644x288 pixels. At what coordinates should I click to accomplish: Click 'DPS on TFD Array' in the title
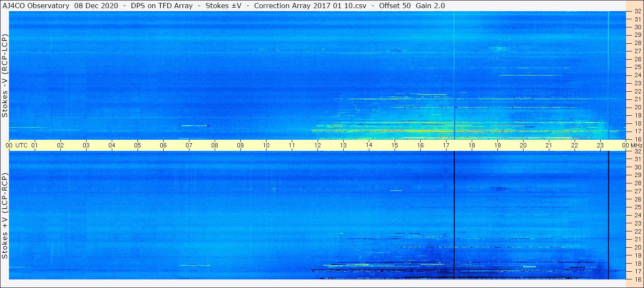pos(161,6)
